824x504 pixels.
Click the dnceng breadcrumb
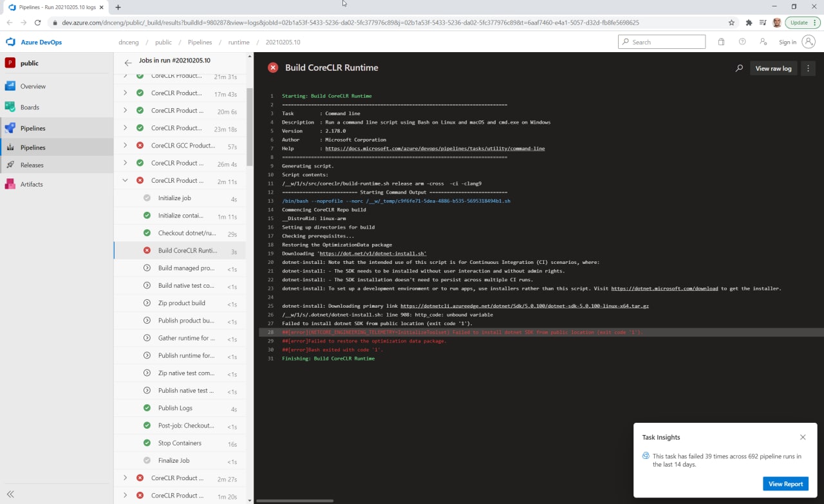point(129,42)
